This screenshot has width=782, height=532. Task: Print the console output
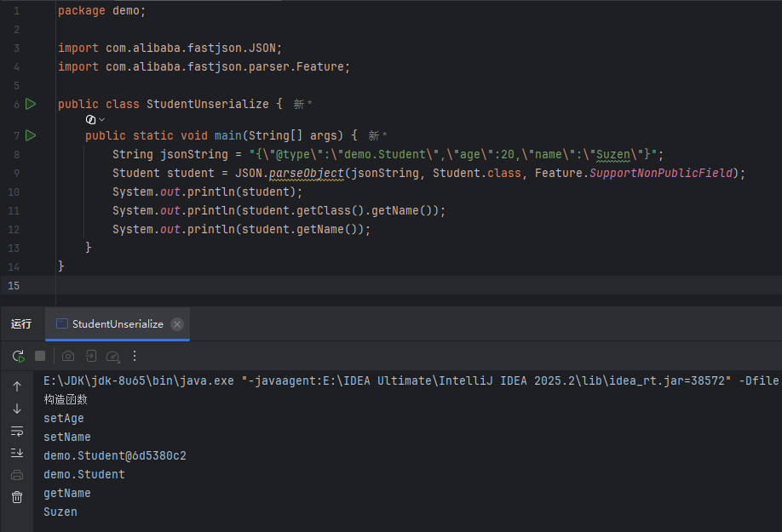tap(17, 475)
